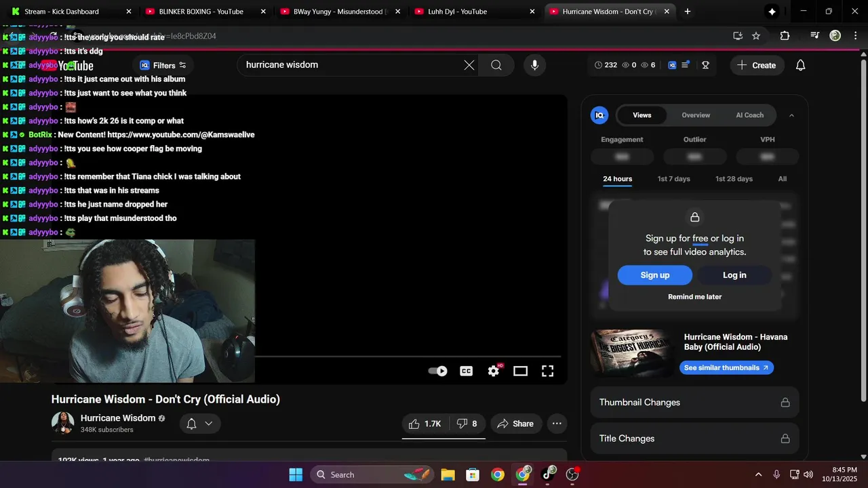Click Remind me later link

(x=695, y=297)
